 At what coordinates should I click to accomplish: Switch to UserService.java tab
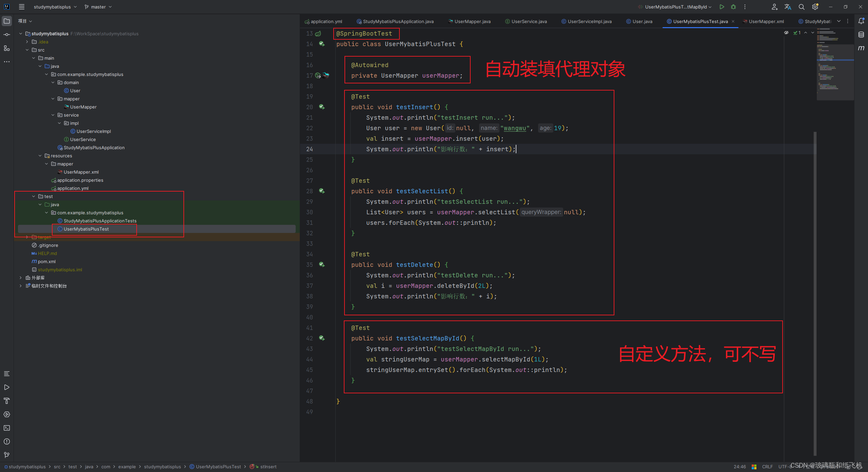526,21
